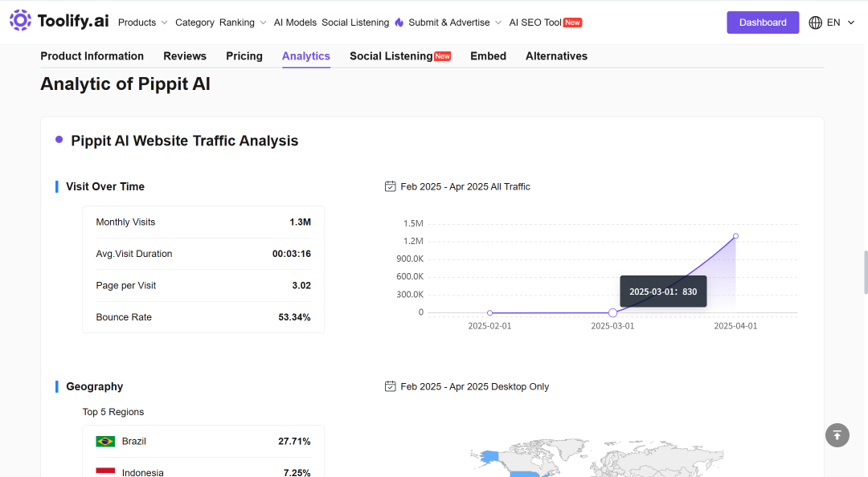Expand the Ranking dropdown
Viewport: 868px width, 477px height.
(x=243, y=22)
